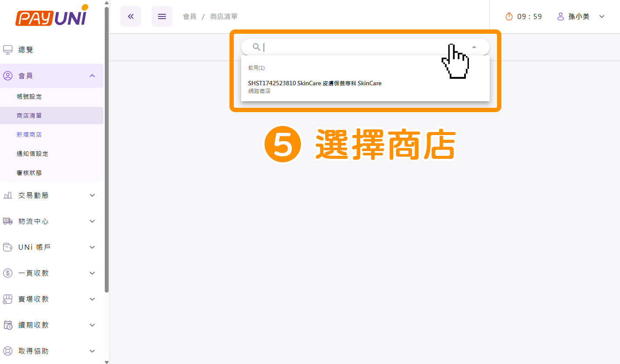620x364 pixels.
Task: Close store selector with up-arrow
Action: [474, 47]
